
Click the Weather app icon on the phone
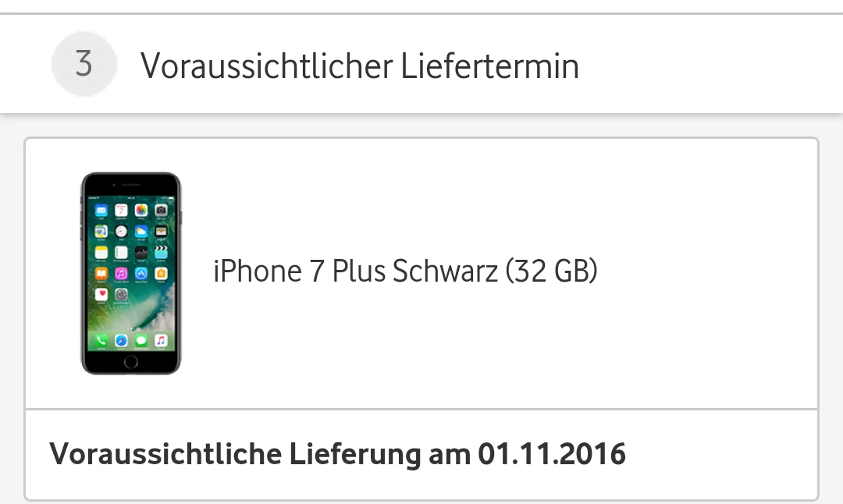tap(141, 232)
